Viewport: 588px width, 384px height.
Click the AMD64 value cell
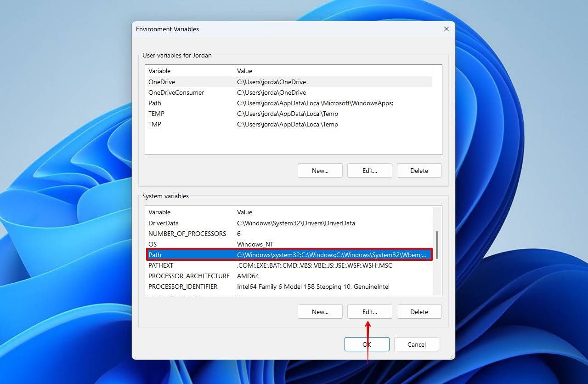(x=248, y=276)
